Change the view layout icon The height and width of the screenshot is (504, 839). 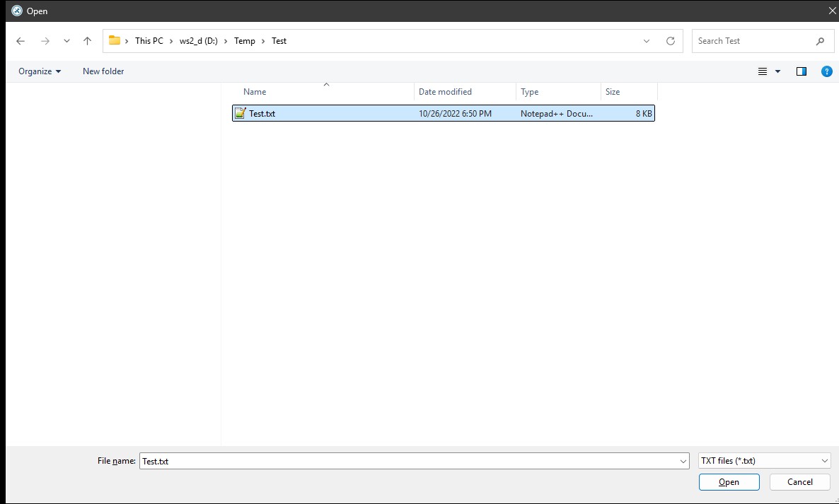click(763, 71)
